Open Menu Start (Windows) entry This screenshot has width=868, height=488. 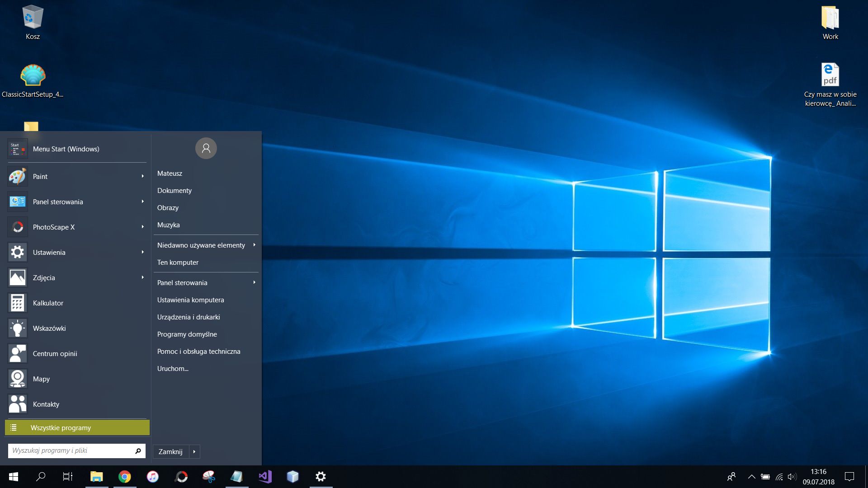coord(66,149)
